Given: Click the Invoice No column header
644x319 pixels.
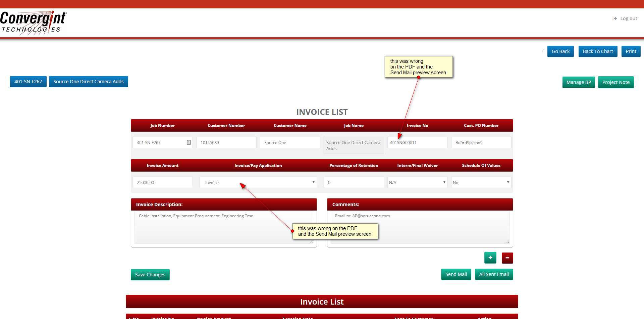Looking at the screenshot, I should click(418, 126).
